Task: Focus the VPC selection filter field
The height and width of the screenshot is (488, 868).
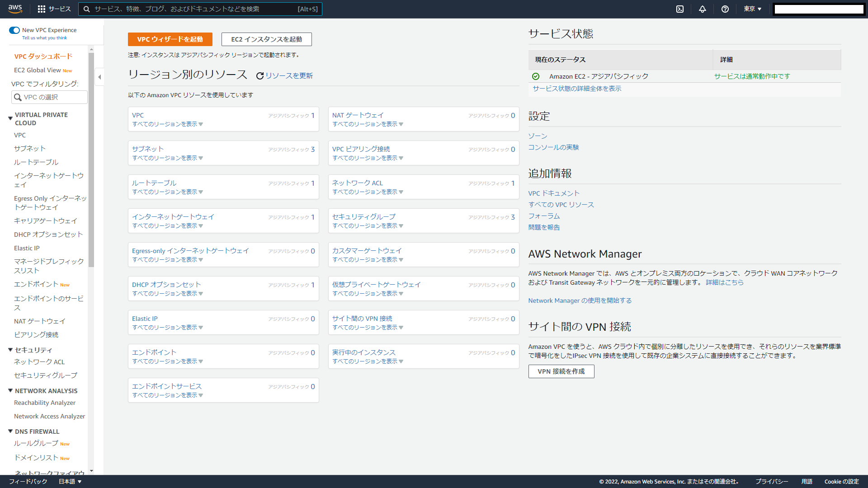Action: click(50, 97)
